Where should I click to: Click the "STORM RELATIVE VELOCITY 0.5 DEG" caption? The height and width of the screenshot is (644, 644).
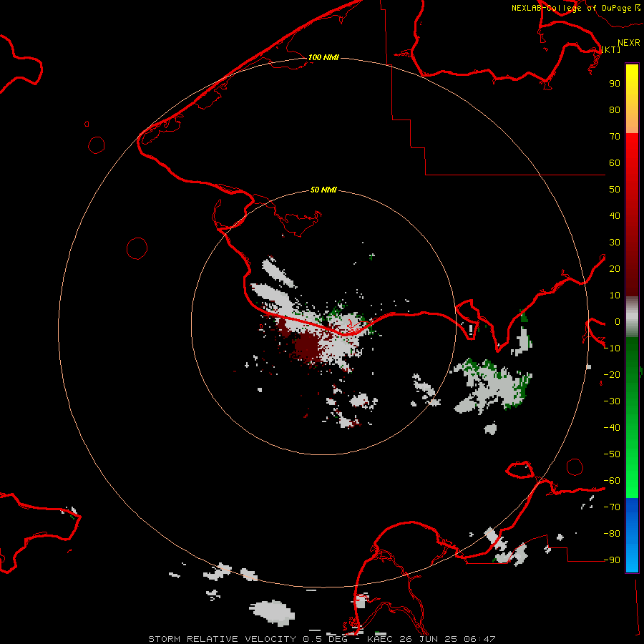(x=248, y=639)
